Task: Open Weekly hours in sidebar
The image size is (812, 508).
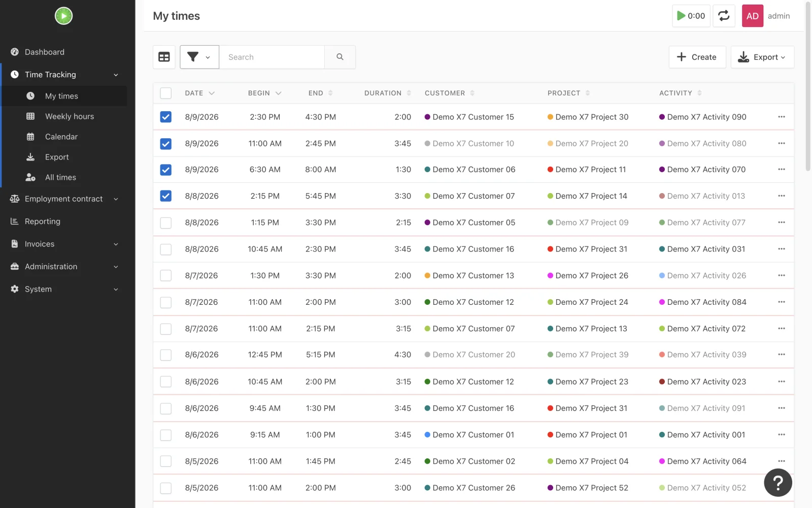Action: (x=64, y=116)
